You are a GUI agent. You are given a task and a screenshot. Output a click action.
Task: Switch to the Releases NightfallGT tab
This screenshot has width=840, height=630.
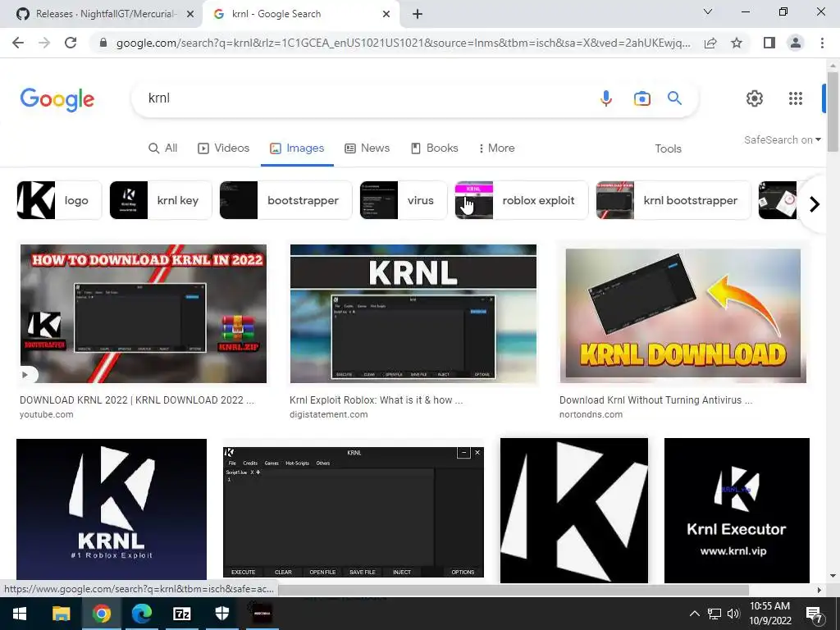click(102, 15)
